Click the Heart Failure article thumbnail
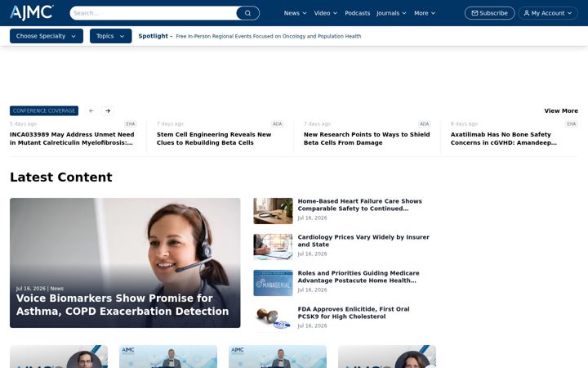The image size is (588, 368). 273,211
